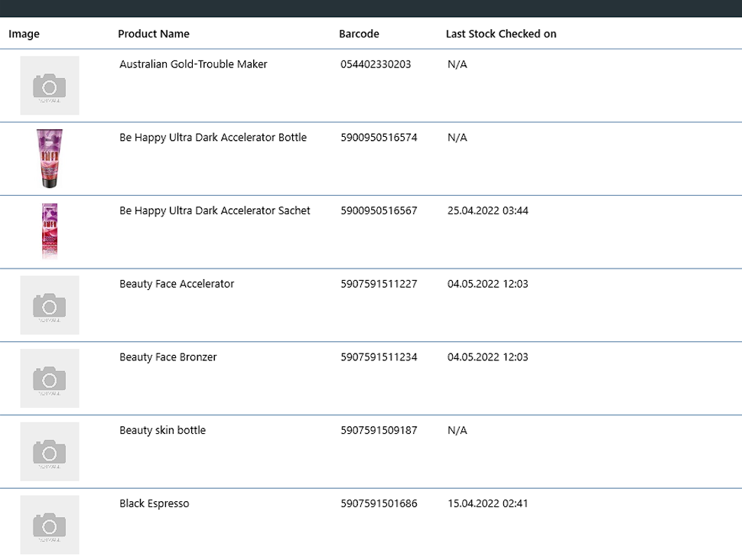This screenshot has height=560, width=742.
Task: Select the Last Stock Checked on header
Action: (501, 34)
